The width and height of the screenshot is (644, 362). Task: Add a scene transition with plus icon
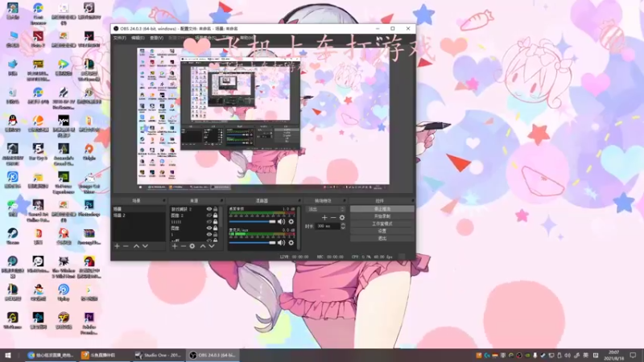click(324, 217)
